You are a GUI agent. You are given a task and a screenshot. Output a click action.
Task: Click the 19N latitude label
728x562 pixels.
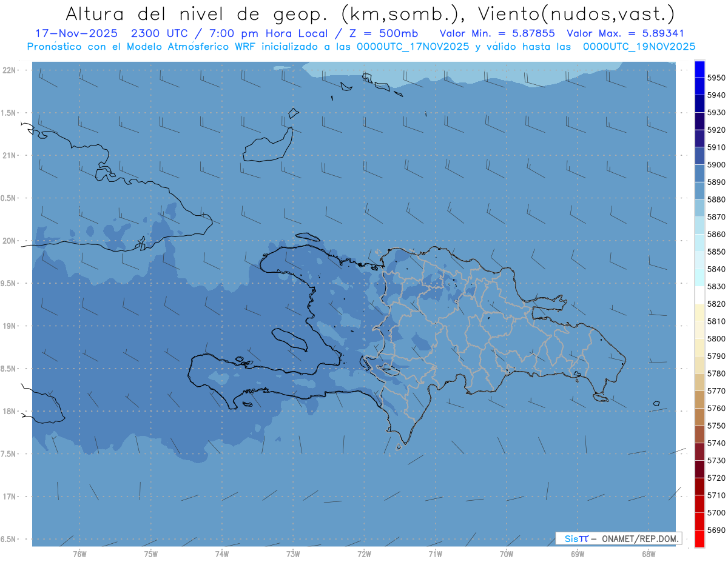pyautogui.click(x=8, y=326)
